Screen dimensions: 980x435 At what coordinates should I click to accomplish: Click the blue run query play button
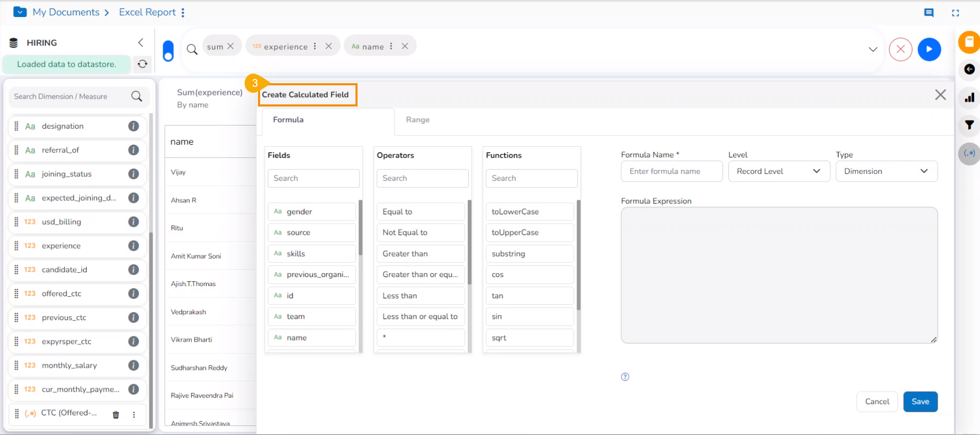(929, 49)
